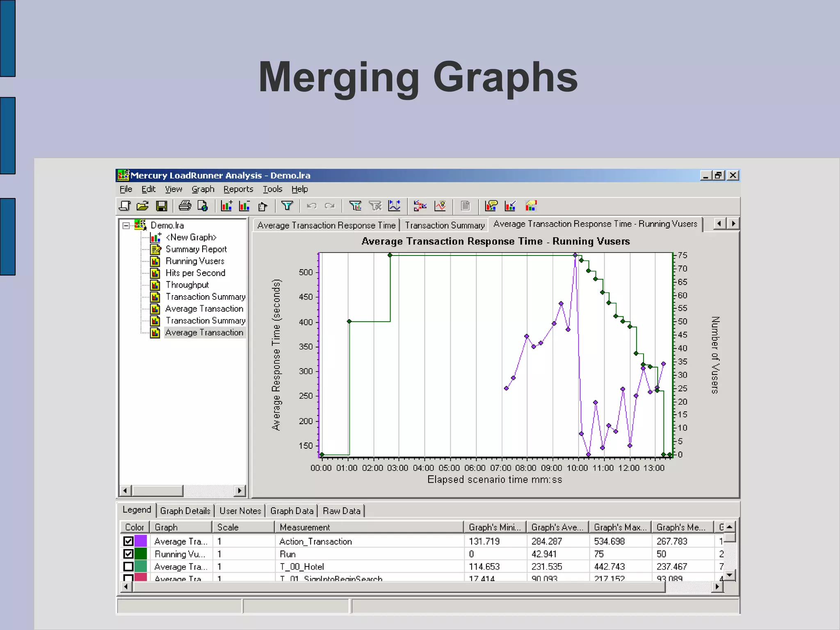This screenshot has width=840, height=630.
Task: Click the Mercury LoadRunner title bar icon
Action: pos(123,175)
